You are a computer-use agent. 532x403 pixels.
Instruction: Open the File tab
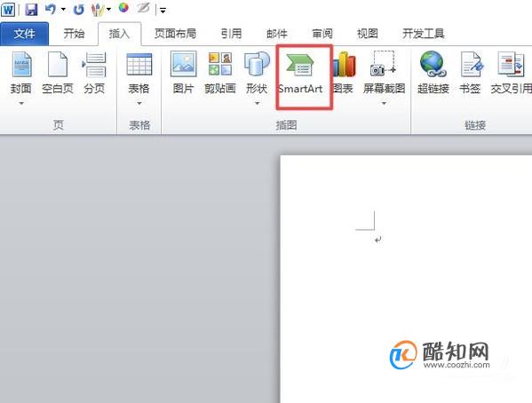click(x=25, y=34)
